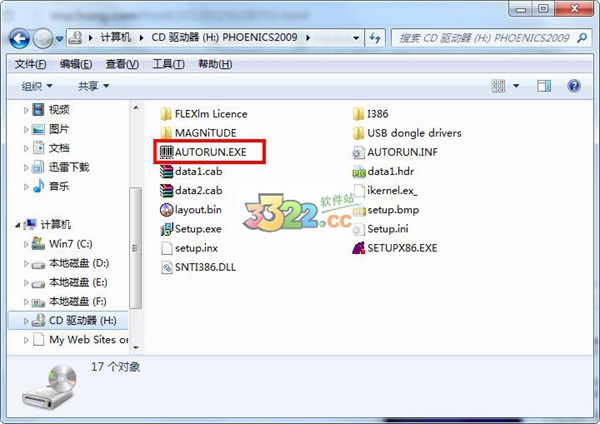Expand the 本地磁盘 (D:) node
The image size is (600, 424).
tap(26, 263)
